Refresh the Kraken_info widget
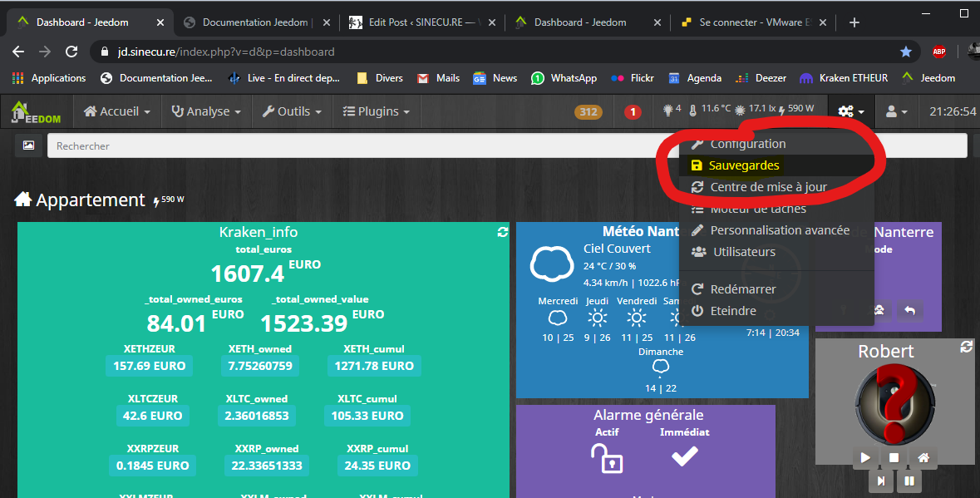The height and width of the screenshot is (498, 980). point(503,232)
